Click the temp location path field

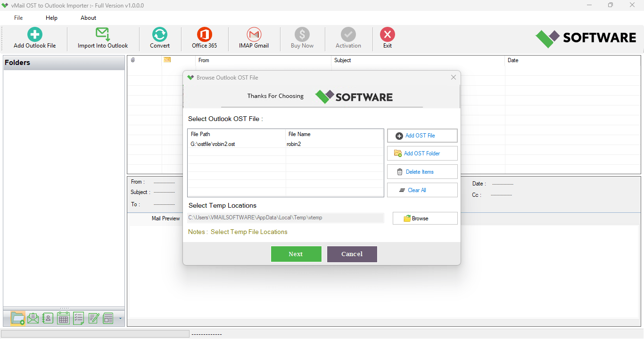point(286,218)
